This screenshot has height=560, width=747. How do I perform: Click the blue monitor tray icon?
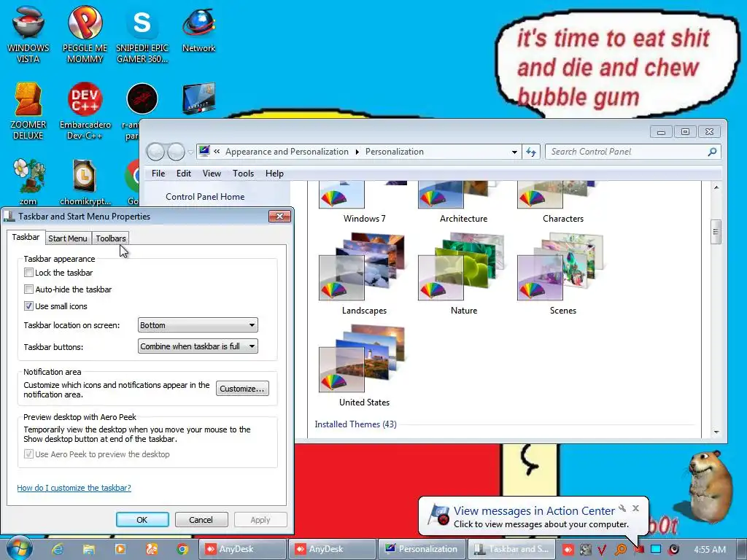[x=656, y=550]
